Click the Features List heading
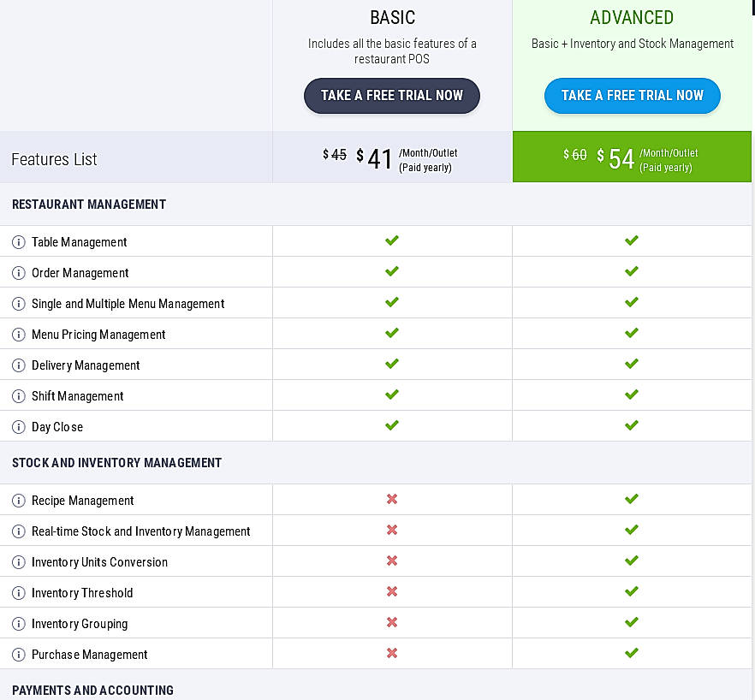Image resolution: width=755 pixels, height=700 pixels. pyautogui.click(x=53, y=159)
